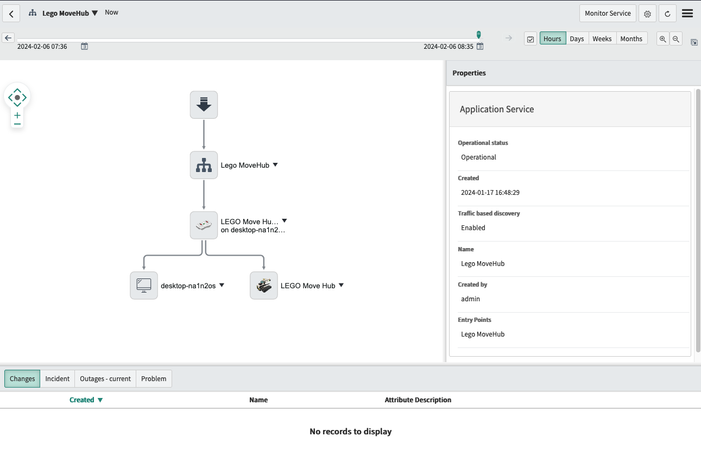Open the hamburger menu

pyautogui.click(x=687, y=13)
